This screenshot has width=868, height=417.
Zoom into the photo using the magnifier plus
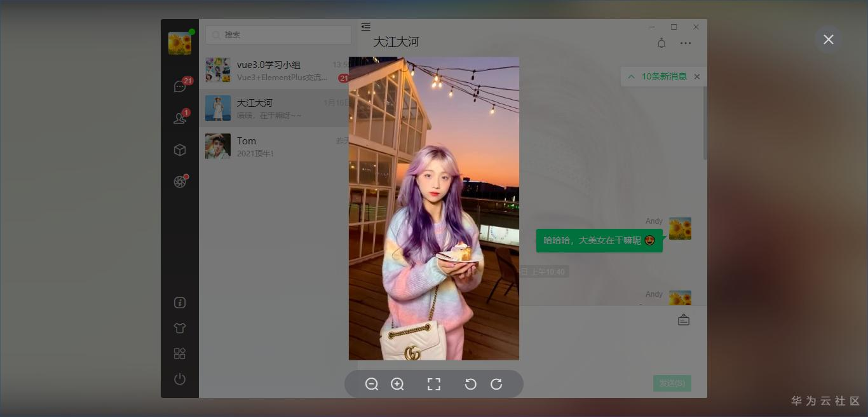[398, 384]
